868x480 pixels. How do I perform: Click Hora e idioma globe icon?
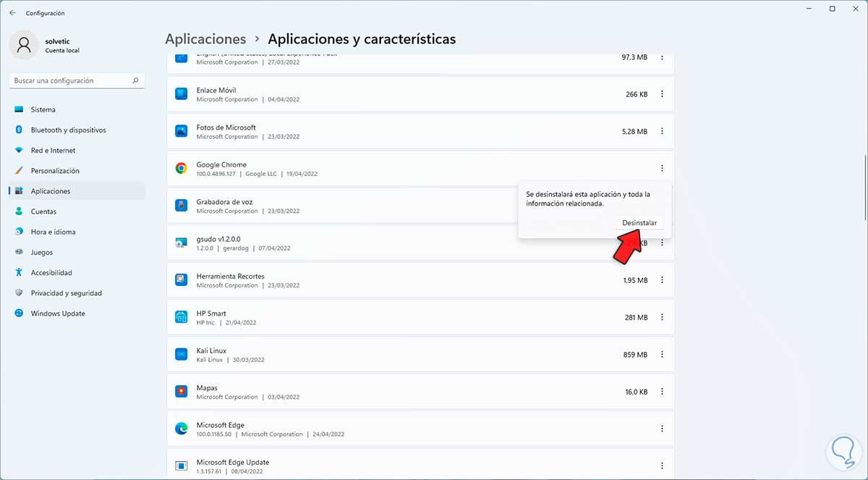tap(19, 232)
